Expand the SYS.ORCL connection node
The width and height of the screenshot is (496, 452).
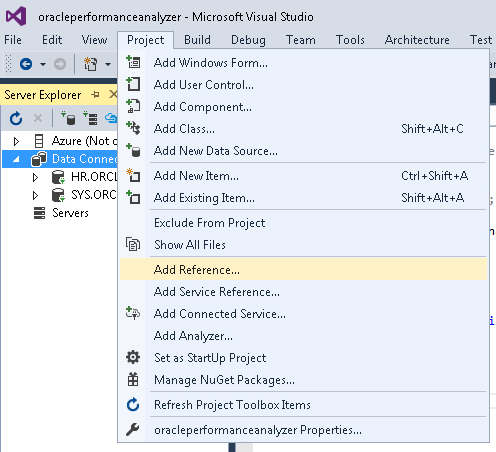pyautogui.click(x=35, y=195)
